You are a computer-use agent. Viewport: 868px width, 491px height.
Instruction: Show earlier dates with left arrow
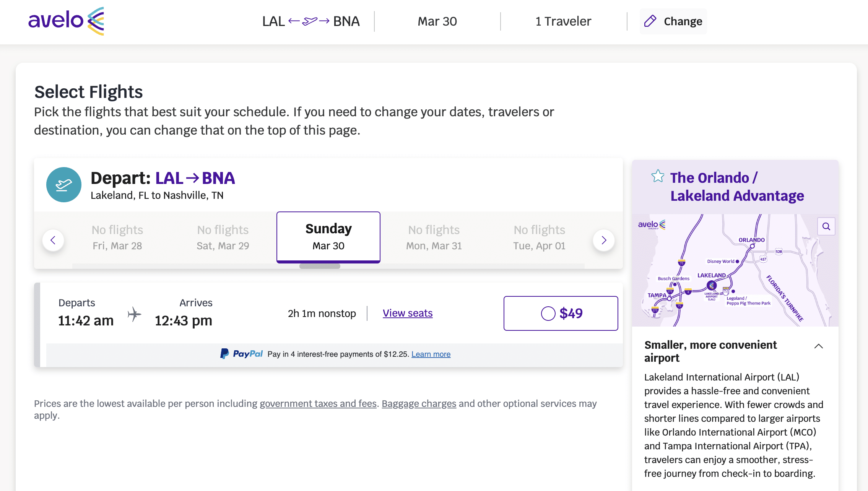tap(53, 240)
